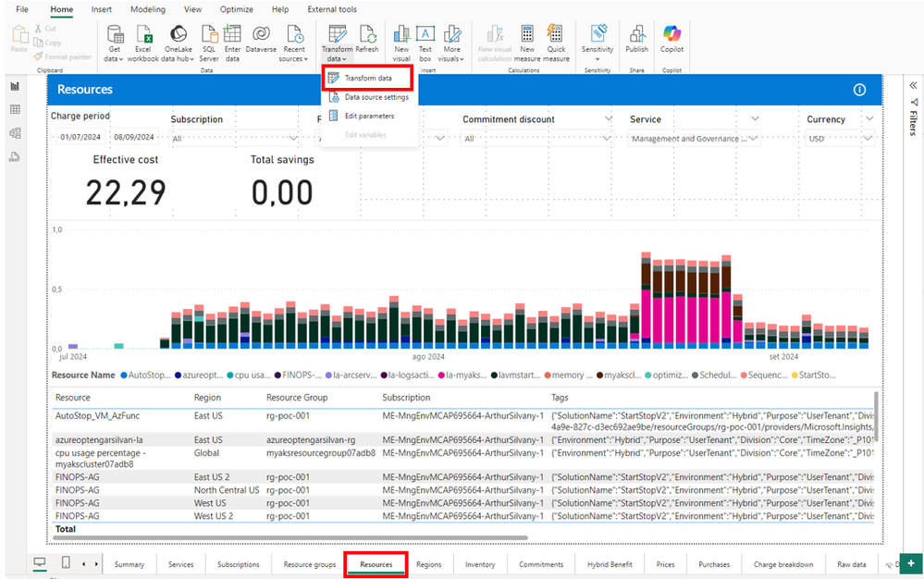Open OneLake data hub
Image resolution: width=924 pixels, height=579 pixels.
178,43
